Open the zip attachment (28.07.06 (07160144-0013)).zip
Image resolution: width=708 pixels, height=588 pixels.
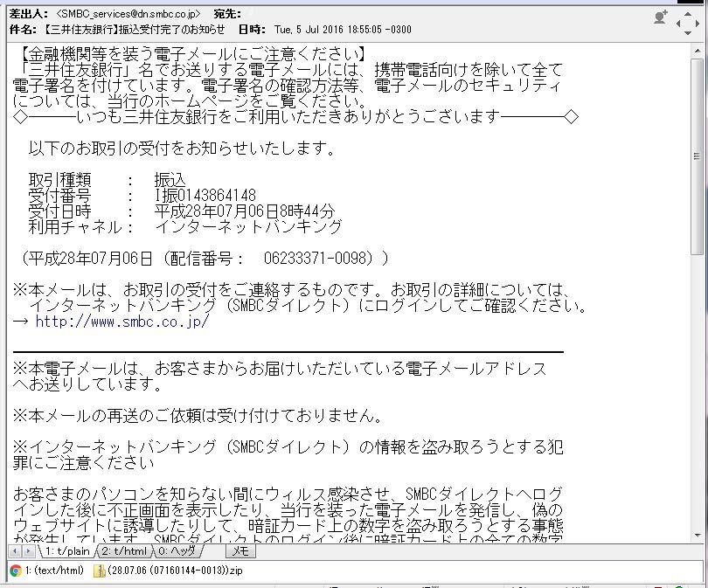click(168, 571)
